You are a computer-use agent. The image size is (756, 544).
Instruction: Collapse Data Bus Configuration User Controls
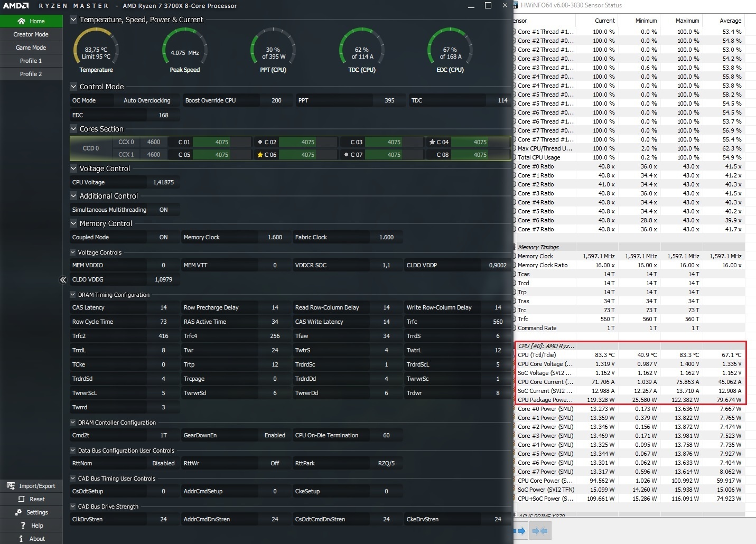click(73, 451)
